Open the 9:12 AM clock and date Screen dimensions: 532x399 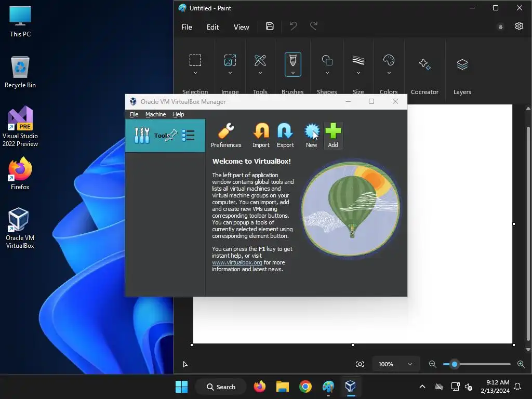pos(495,387)
